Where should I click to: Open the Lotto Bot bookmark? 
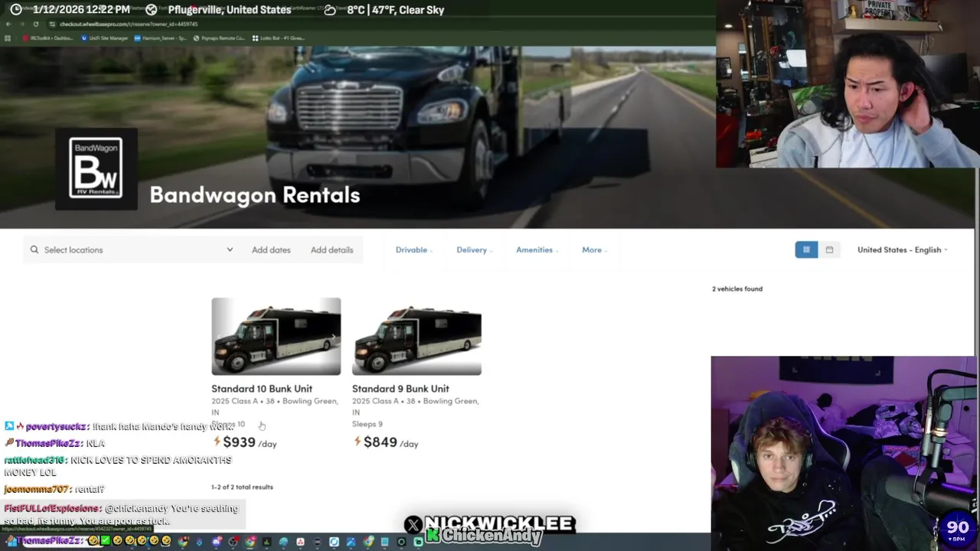tap(278, 37)
